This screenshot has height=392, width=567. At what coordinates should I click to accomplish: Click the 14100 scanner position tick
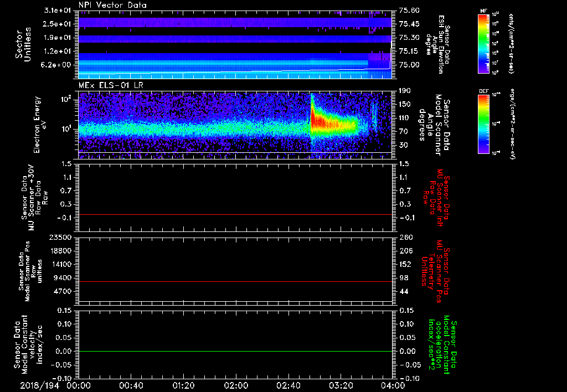coord(60,264)
